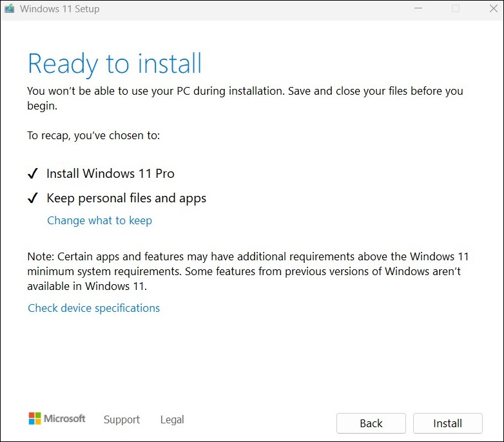Image resolution: width=504 pixels, height=442 pixels.
Task: Click the Windows 11 Setup title bar icon
Action: coord(10,10)
